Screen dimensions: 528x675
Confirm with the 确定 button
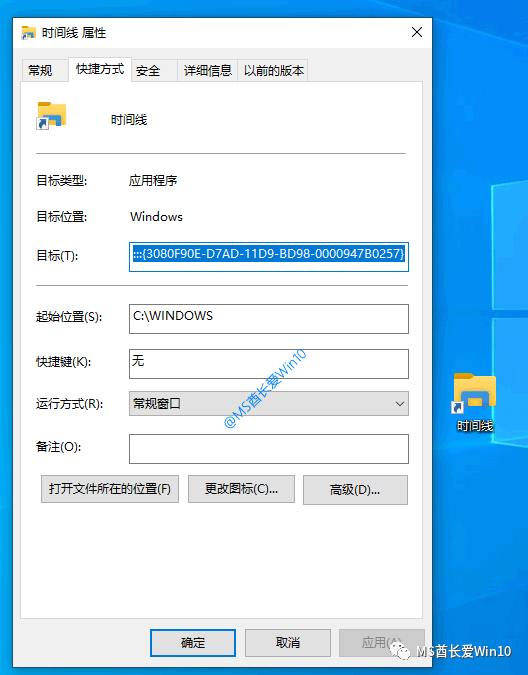pos(193,643)
